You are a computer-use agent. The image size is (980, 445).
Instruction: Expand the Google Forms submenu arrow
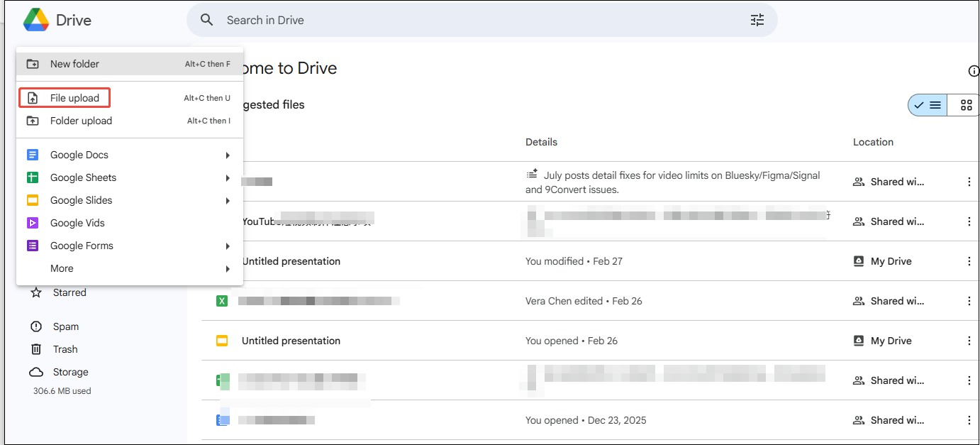pyautogui.click(x=228, y=246)
